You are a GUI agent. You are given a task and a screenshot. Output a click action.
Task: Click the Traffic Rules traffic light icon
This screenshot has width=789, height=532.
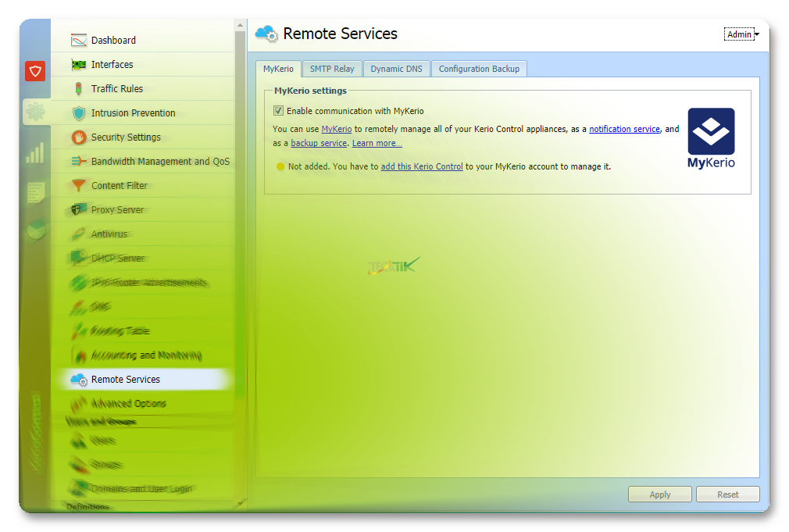coord(79,89)
